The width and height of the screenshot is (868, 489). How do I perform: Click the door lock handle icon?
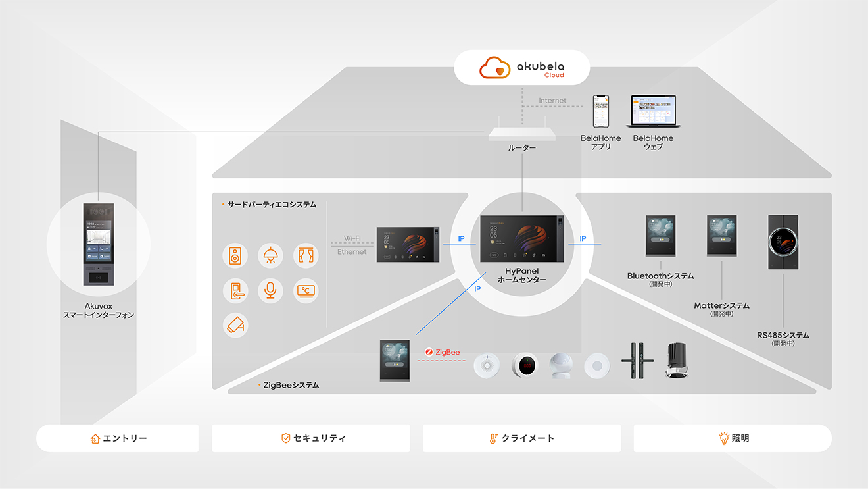pyautogui.click(x=235, y=290)
